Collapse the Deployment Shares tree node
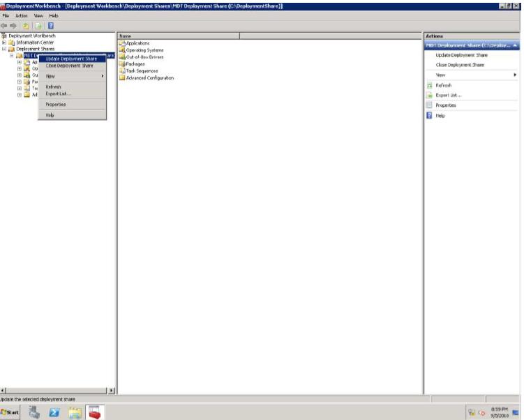This screenshot has height=420, width=524. click(x=4, y=49)
